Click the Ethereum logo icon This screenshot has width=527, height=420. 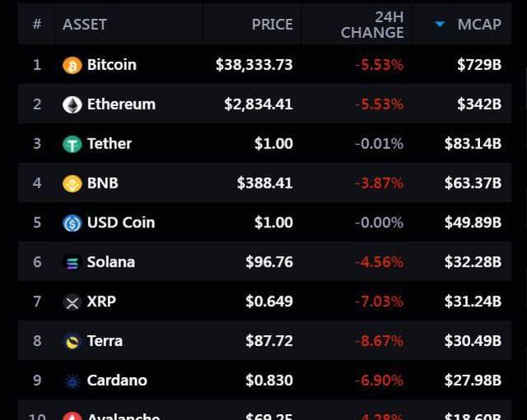pyautogui.click(x=72, y=105)
